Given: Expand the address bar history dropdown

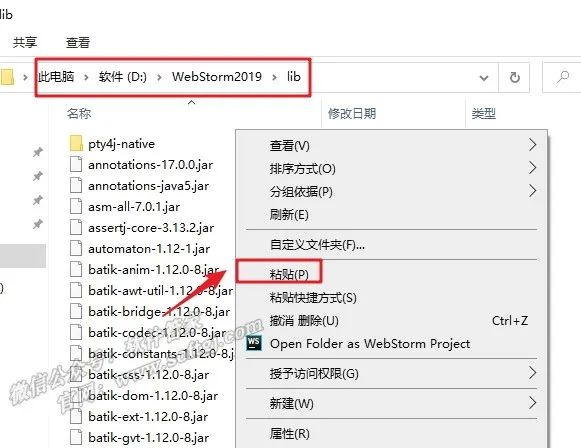Looking at the screenshot, I should tap(483, 78).
